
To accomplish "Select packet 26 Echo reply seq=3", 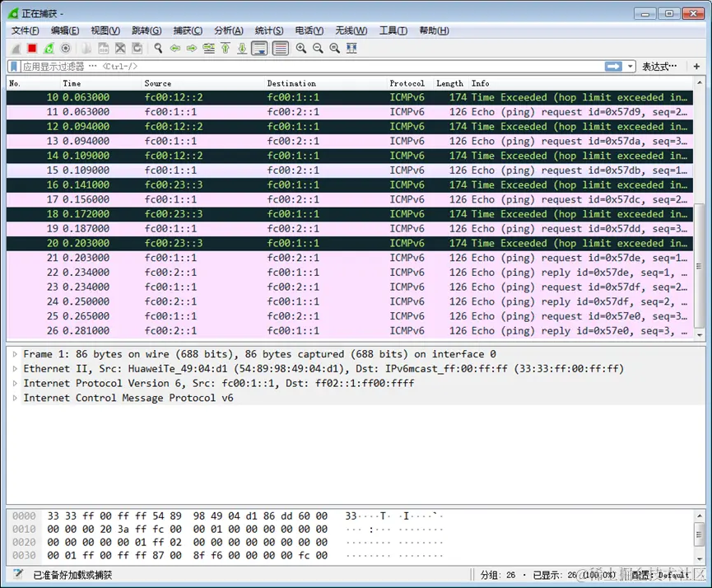I will (x=350, y=331).
